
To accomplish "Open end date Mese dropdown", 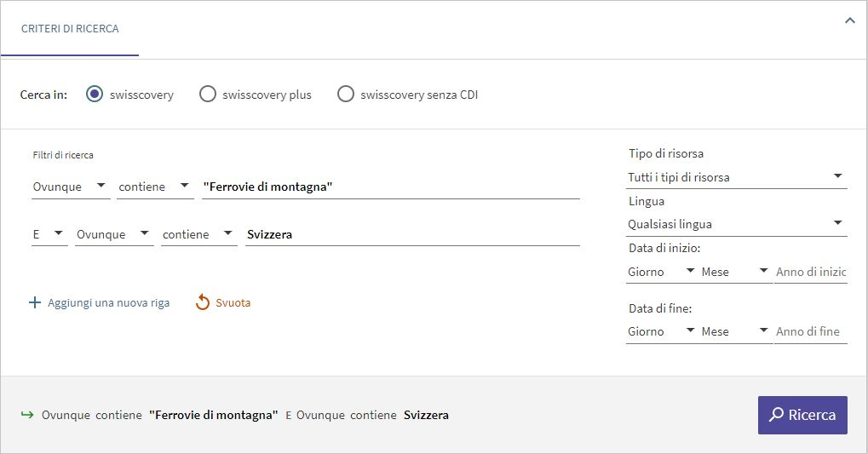I will click(x=735, y=331).
